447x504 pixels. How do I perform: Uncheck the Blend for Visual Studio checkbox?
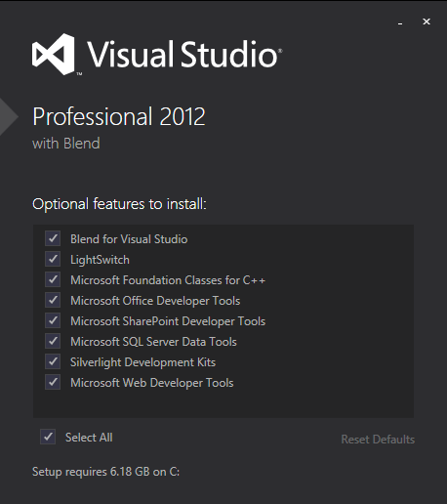[53, 238]
